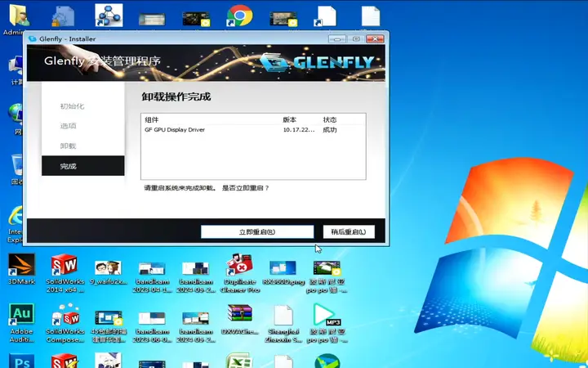The height and width of the screenshot is (368, 588).
Task: Select the Network globe desktop icon
Action: click(16, 119)
